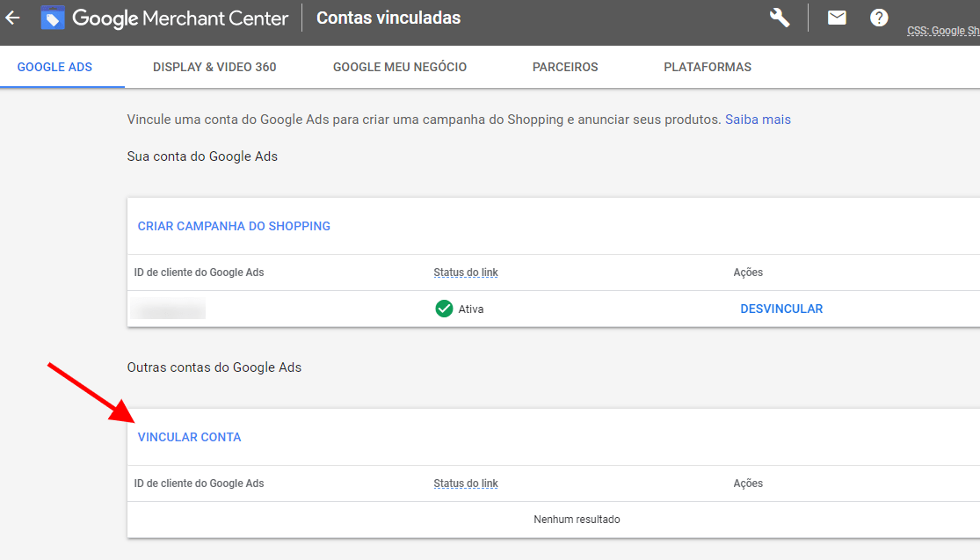The image size is (980, 560).
Task: Click the Ativa status text
Action: click(470, 309)
